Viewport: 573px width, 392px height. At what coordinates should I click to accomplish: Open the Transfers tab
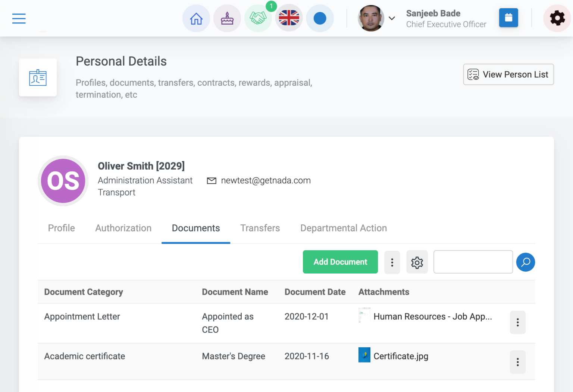pyautogui.click(x=260, y=228)
